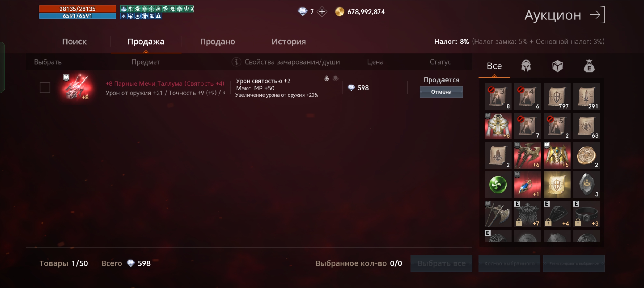Screen dimensions: 644x288
Task: Switch to the Продано tab
Action: tap(217, 42)
